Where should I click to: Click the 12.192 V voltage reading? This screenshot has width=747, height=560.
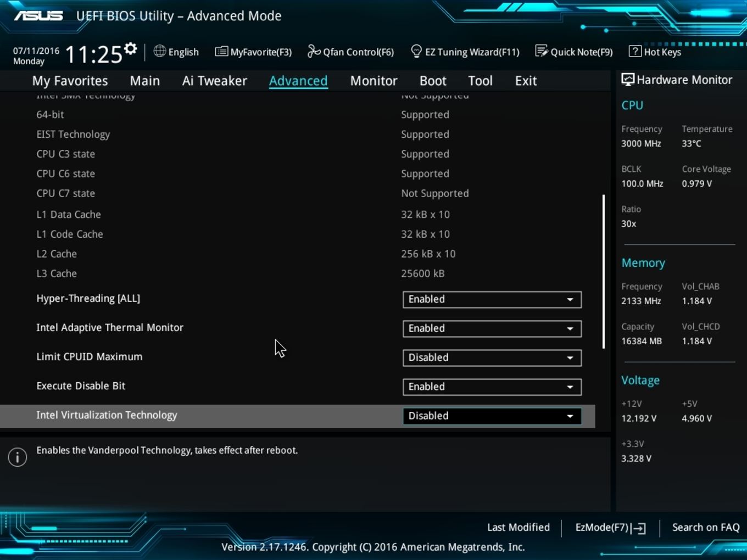[x=639, y=418]
